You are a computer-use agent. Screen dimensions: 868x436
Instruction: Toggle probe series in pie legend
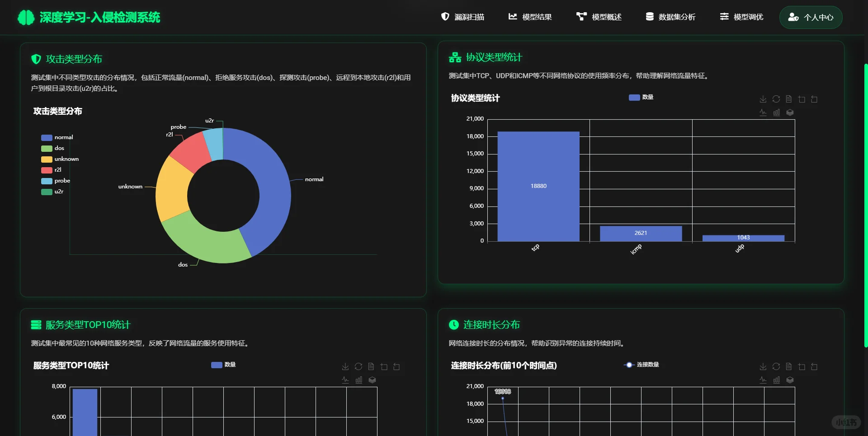[x=56, y=181]
